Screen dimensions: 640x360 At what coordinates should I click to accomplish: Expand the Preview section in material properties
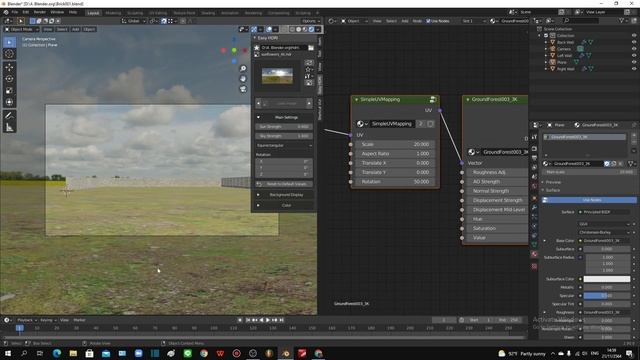pos(553,182)
